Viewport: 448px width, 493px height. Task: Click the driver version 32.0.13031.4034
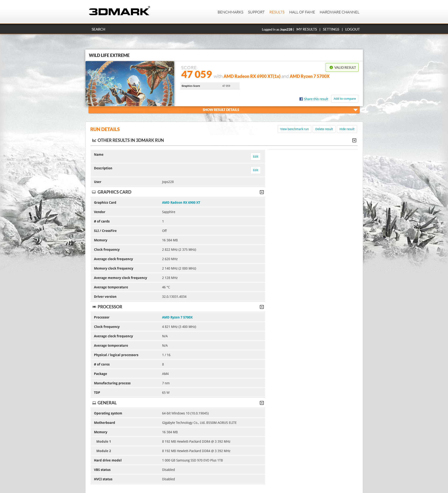tap(174, 297)
